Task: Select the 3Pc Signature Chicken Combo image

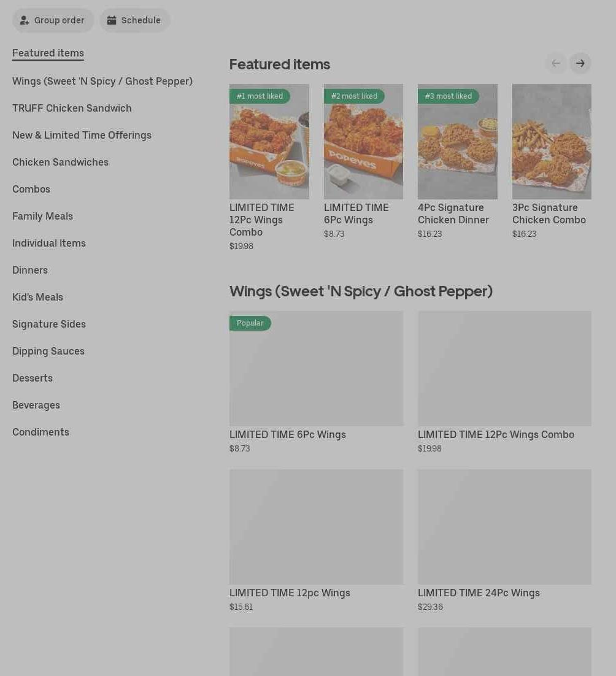Action: point(552,142)
